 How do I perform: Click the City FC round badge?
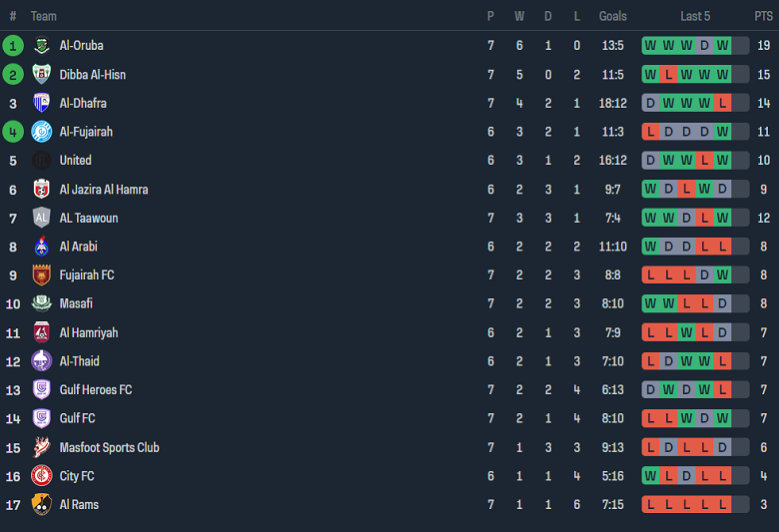coord(41,476)
